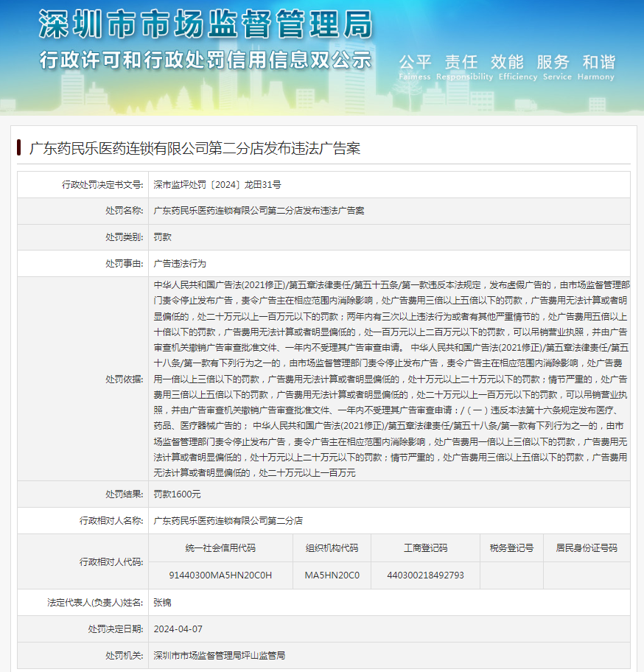Click the label 法定代表人(负责人)姓名

click(x=95, y=603)
